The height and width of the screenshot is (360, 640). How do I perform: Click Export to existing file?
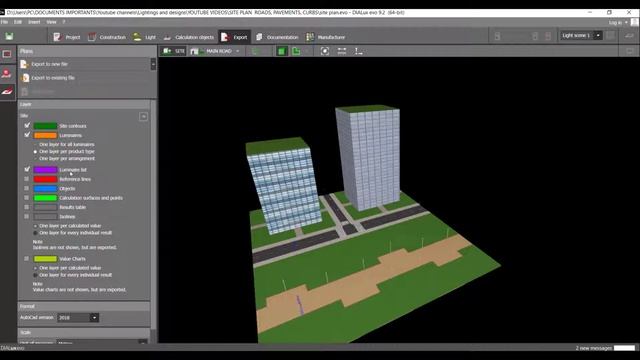point(53,78)
